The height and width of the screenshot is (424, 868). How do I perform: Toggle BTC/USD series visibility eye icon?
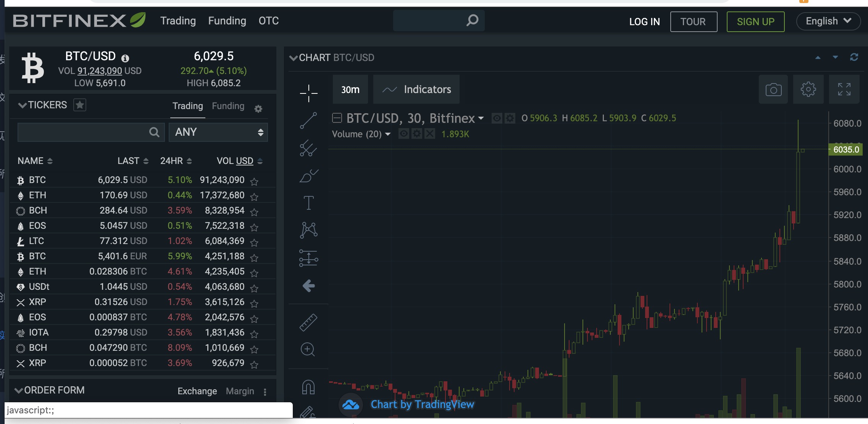[x=497, y=119]
